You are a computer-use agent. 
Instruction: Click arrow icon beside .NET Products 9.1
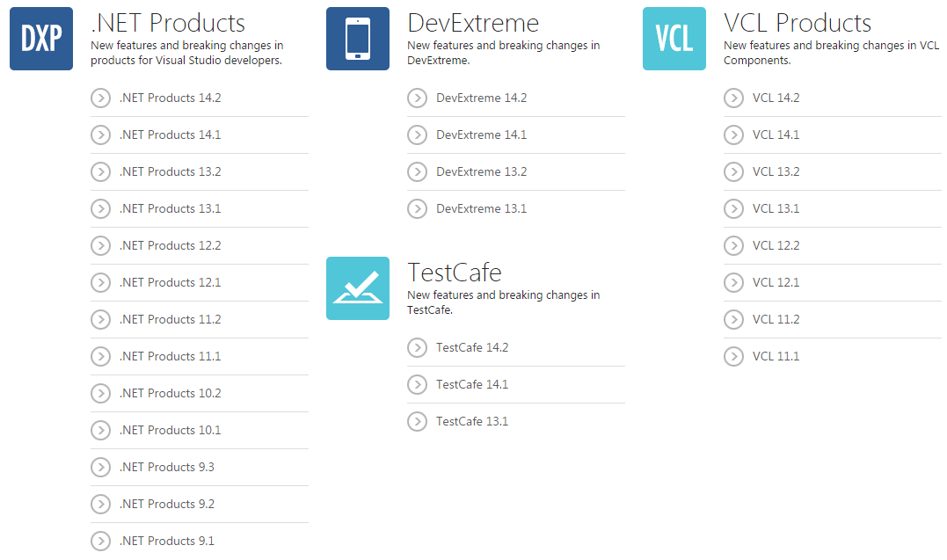point(100,540)
